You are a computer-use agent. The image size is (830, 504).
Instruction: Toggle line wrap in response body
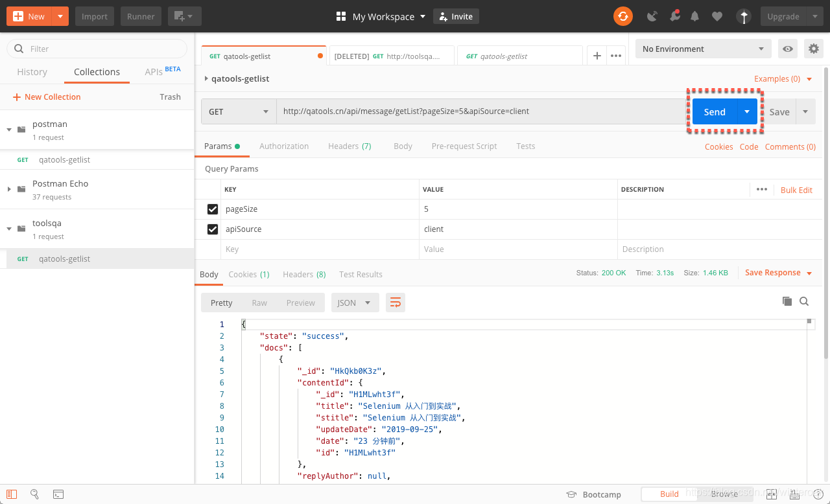point(395,303)
